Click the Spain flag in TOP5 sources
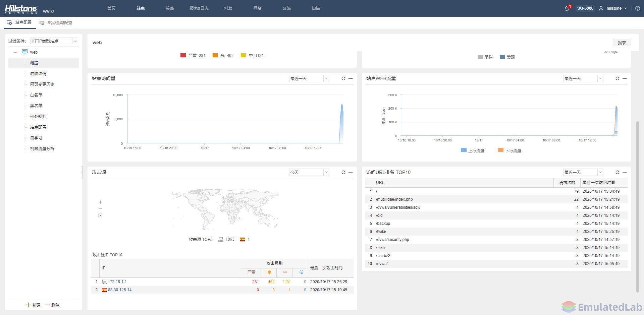Screen dimensions: 644x315 pyautogui.click(x=243, y=239)
